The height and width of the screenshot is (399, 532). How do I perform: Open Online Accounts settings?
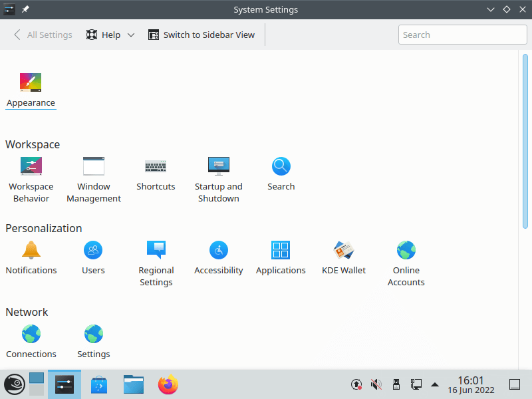[406, 263]
